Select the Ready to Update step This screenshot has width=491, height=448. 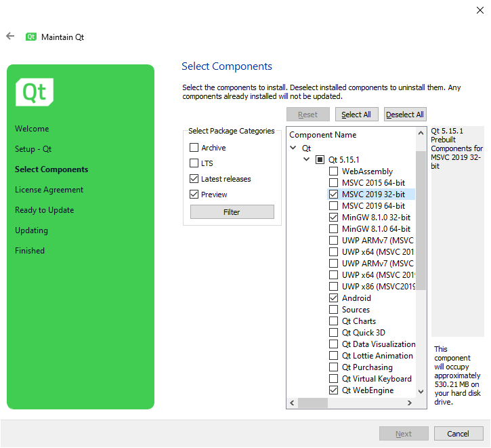[x=45, y=210]
